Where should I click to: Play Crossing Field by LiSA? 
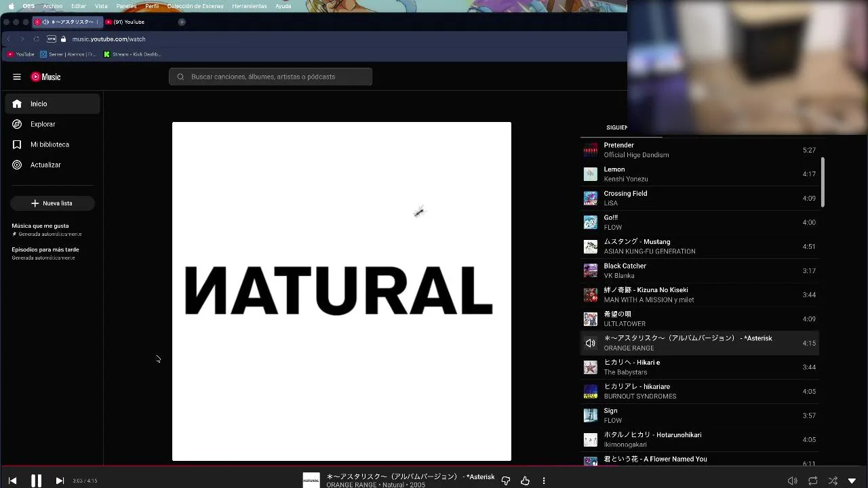pyautogui.click(x=700, y=198)
